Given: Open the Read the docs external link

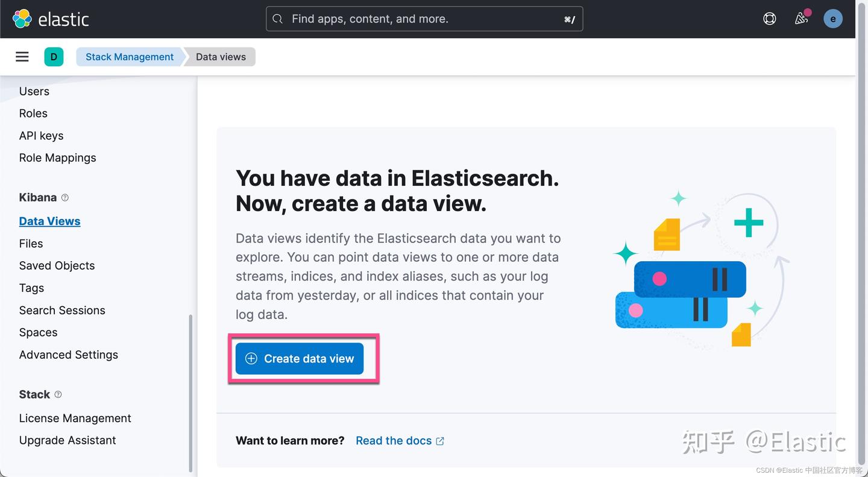Looking at the screenshot, I should pyautogui.click(x=393, y=440).
